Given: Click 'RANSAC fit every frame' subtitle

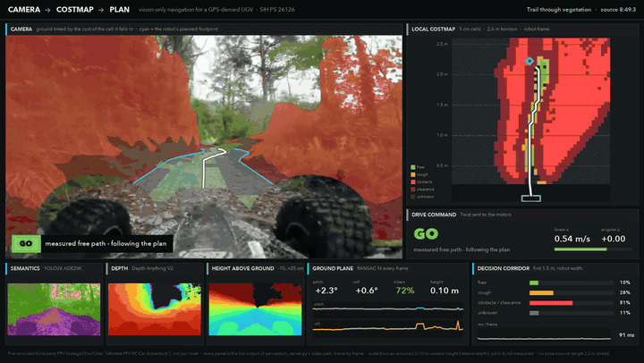Looking at the screenshot, I should pyautogui.click(x=383, y=268).
